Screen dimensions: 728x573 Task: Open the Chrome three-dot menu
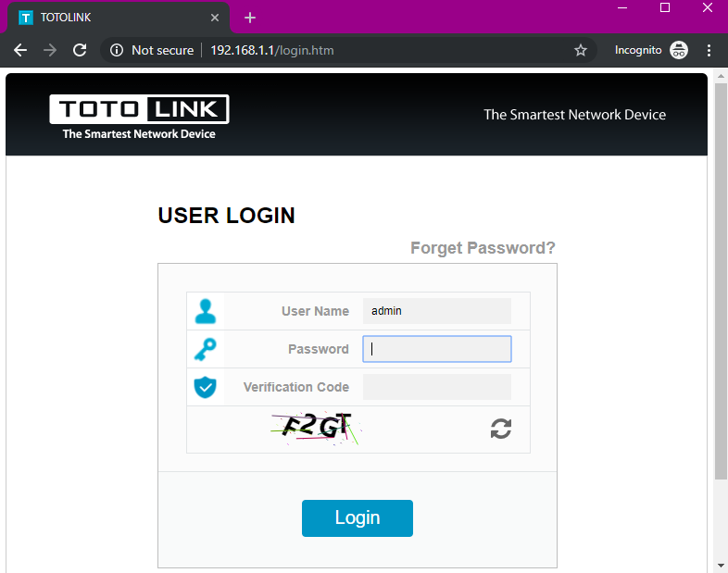pos(709,50)
